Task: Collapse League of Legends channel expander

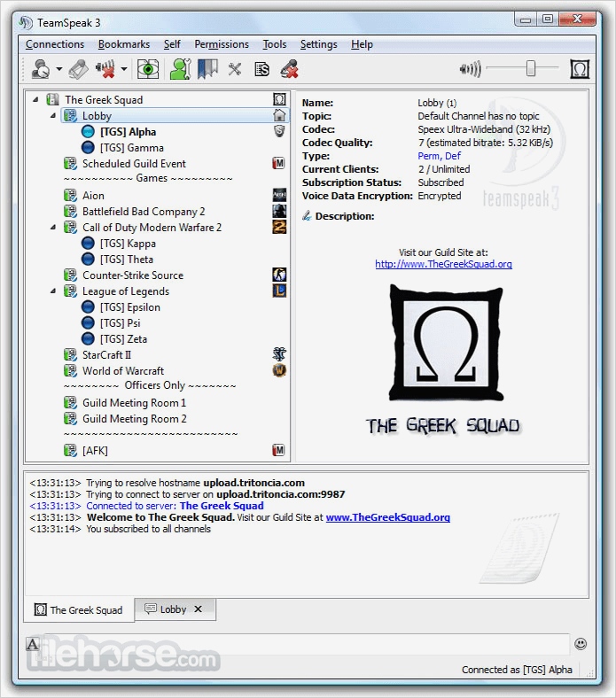Action: (53, 291)
